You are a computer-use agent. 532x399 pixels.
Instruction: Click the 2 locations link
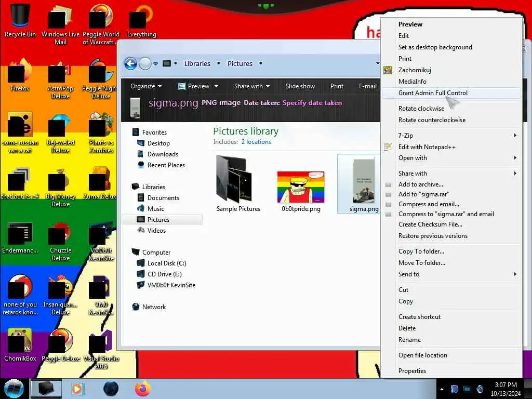point(256,142)
